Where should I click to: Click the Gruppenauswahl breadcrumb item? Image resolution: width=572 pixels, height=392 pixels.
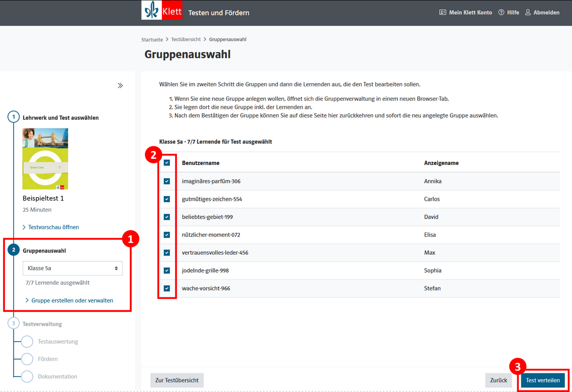point(228,39)
